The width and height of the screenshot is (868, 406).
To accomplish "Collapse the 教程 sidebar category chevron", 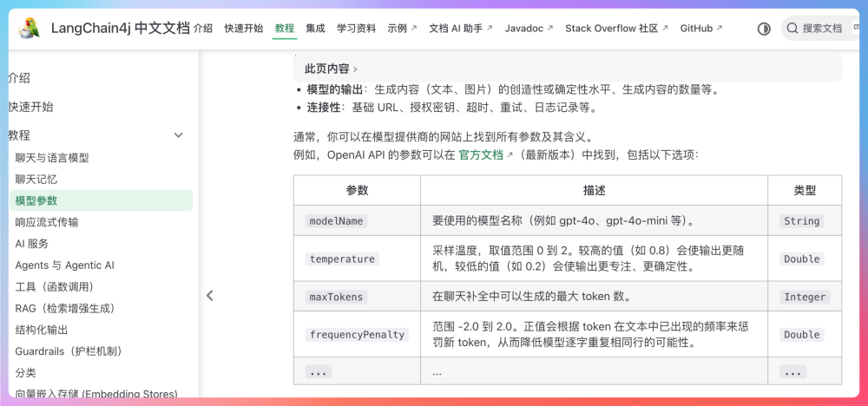I will tap(179, 135).
